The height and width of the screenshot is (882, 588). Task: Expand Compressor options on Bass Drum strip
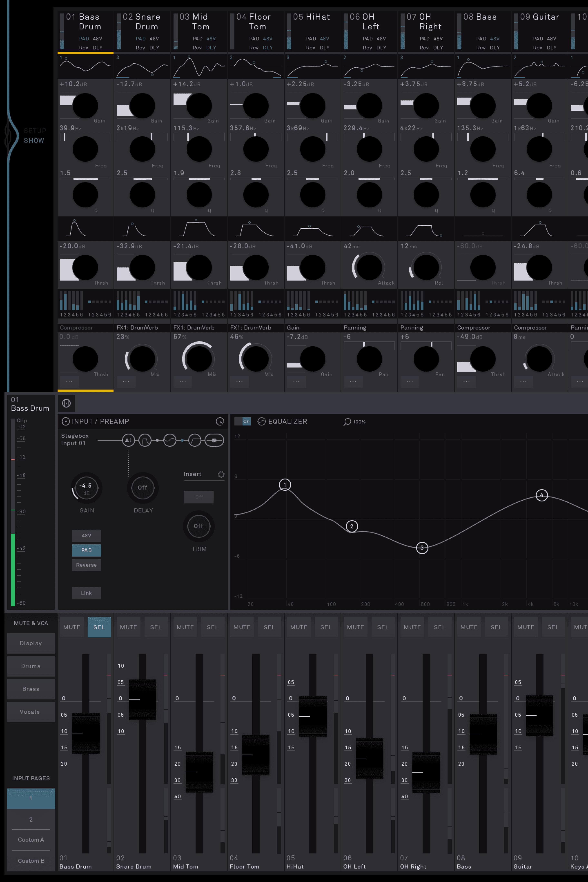click(69, 381)
